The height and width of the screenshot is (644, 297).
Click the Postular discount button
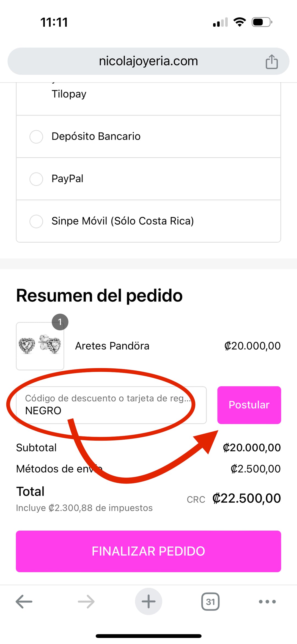[249, 405]
